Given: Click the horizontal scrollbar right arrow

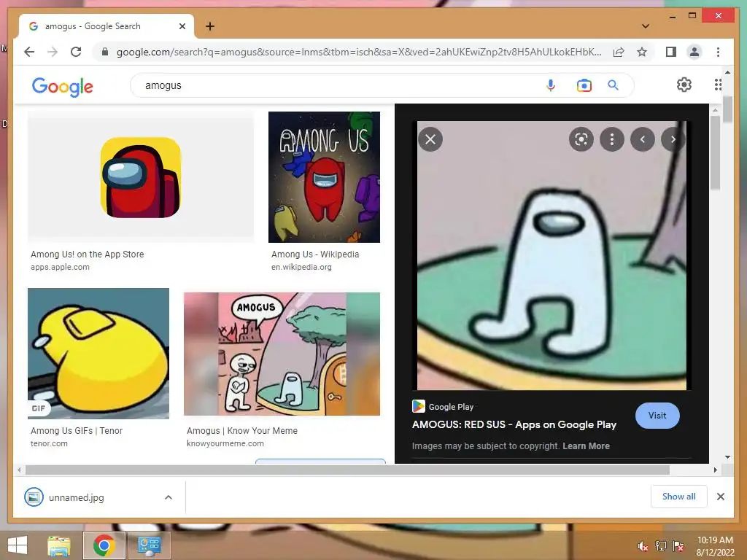Looking at the screenshot, I should pyautogui.click(x=715, y=470).
